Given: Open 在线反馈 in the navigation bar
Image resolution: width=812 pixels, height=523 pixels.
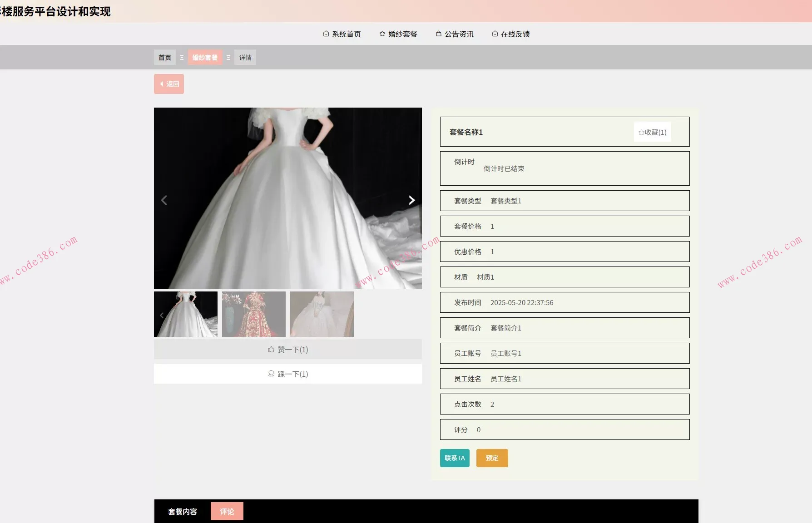Looking at the screenshot, I should click(x=511, y=34).
